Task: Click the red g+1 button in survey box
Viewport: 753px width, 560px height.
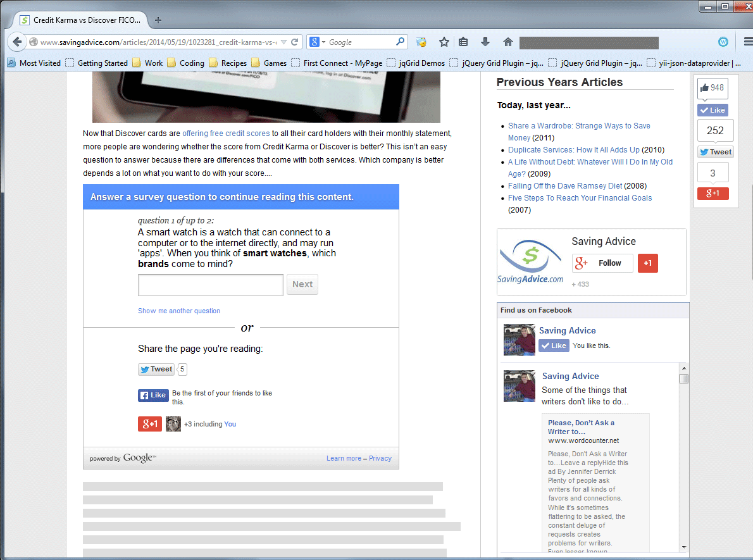Action: coord(150,424)
